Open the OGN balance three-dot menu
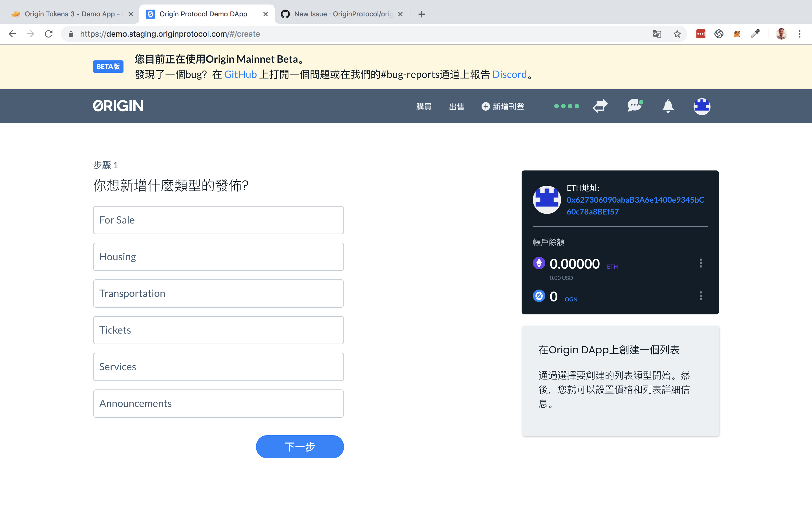Viewport: 812px width, 508px height. 701,296
